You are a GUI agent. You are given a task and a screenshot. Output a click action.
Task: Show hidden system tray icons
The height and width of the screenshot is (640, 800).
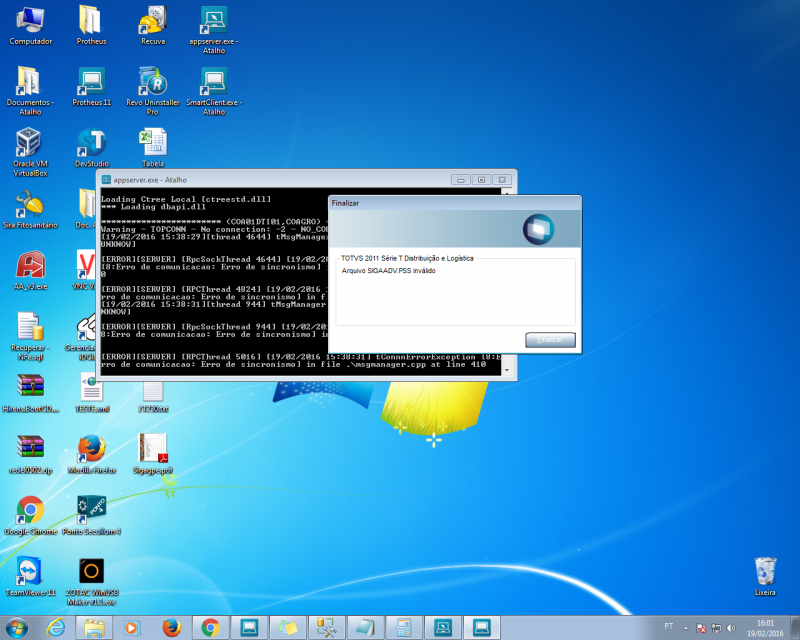point(686,628)
